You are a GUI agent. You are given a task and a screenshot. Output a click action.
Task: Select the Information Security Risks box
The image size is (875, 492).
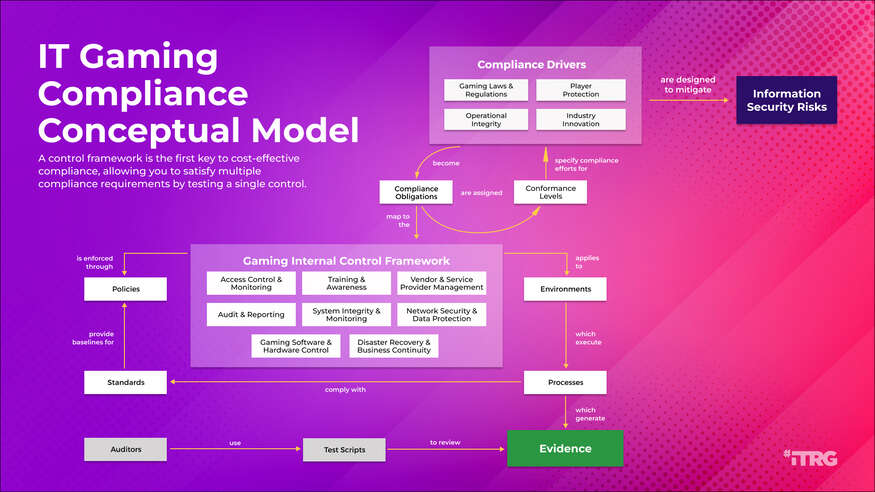click(786, 100)
